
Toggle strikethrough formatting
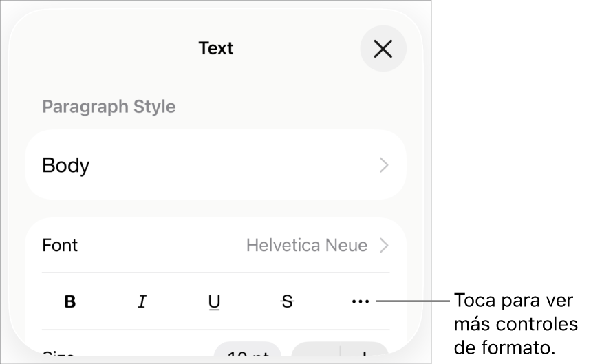pos(288,301)
